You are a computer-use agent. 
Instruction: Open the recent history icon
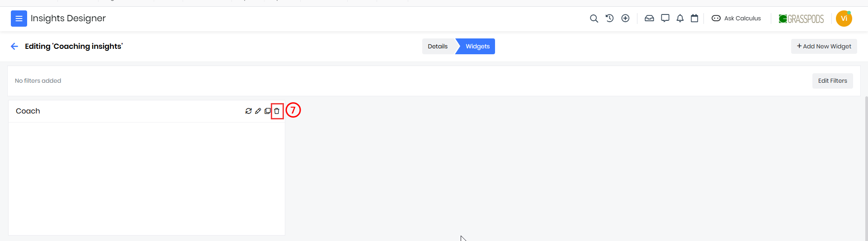tap(609, 19)
